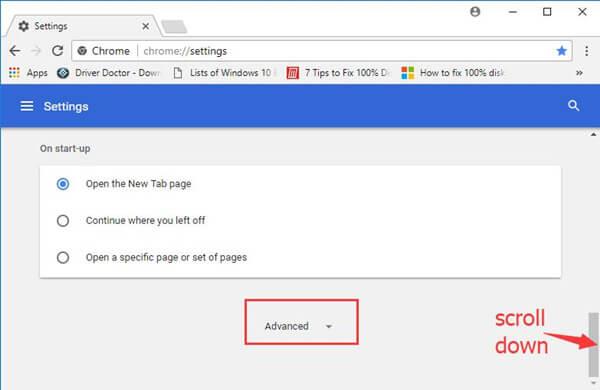Click the scrollbar down arrow
The height and width of the screenshot is (390, 600).
click(593, 383)
